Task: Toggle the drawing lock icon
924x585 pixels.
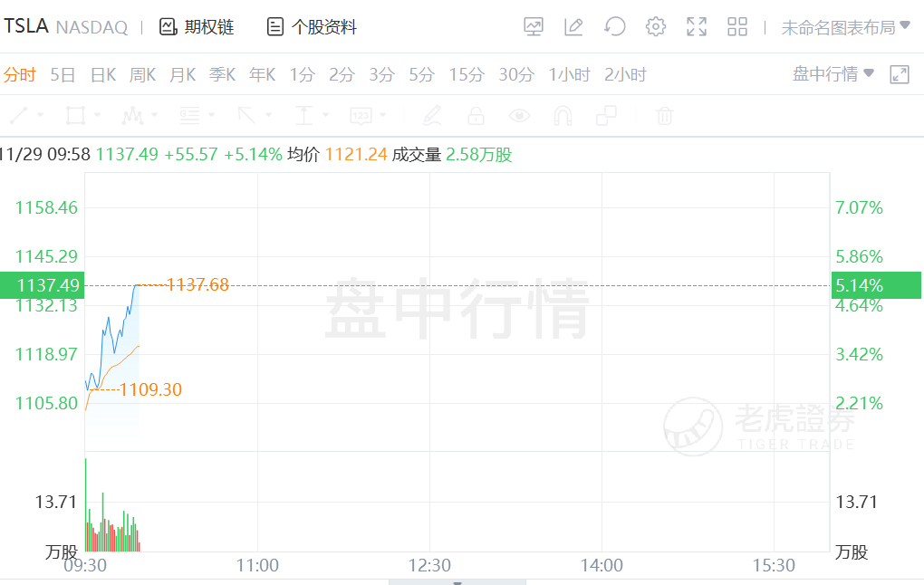Action: (x=476, y=116)
